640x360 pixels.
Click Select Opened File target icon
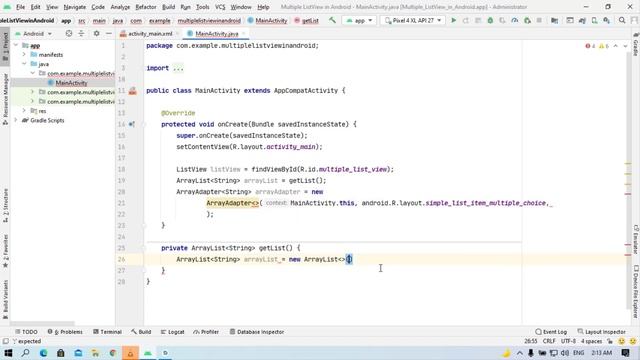coord(69,33)
